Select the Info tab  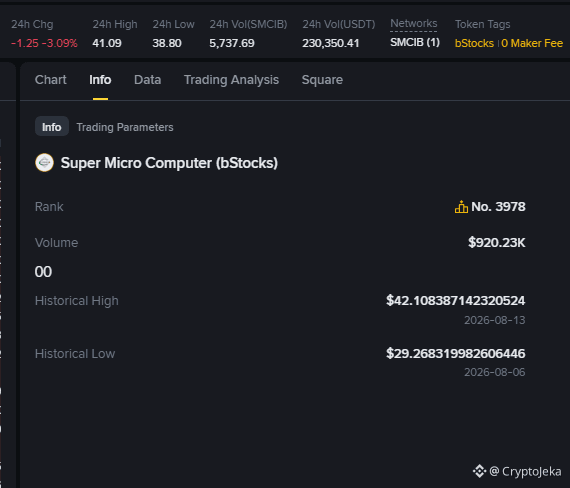[x=100, y=80]
